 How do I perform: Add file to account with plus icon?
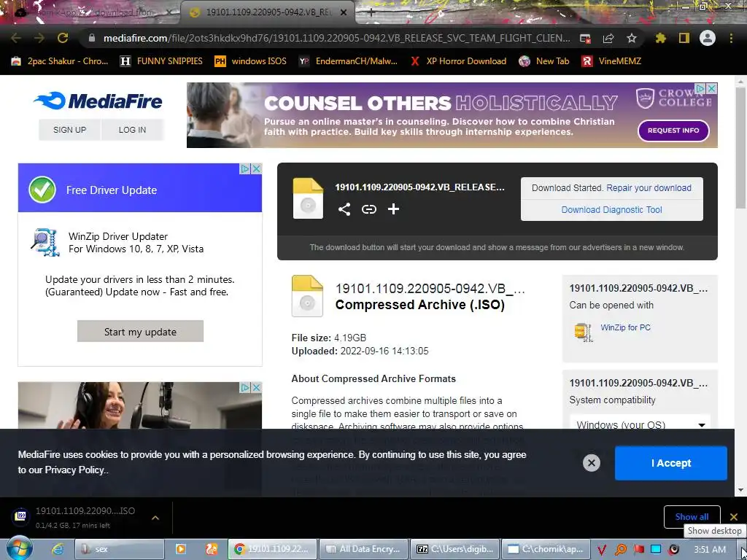click(x=393, y=209)
